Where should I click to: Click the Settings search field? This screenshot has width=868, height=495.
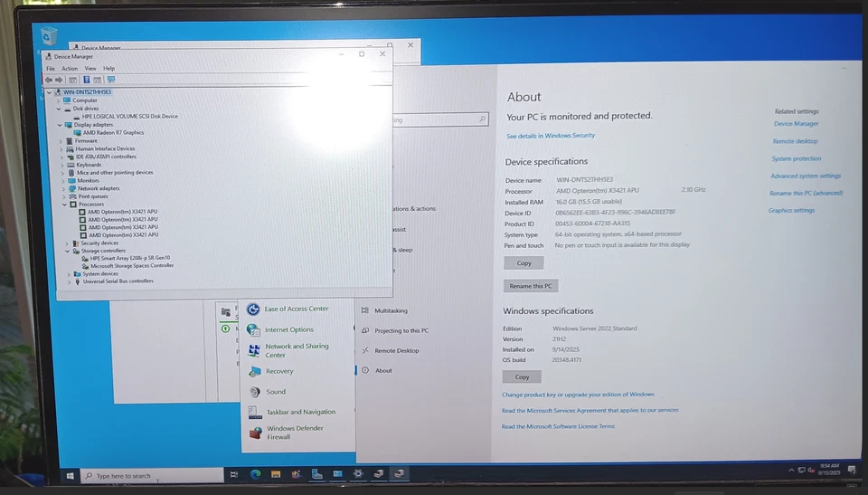(x=440, y=119)
